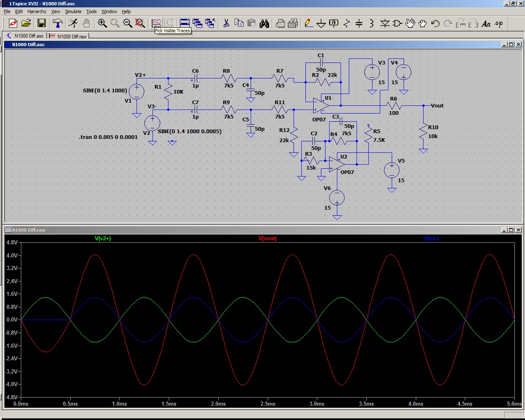
Task: Select the Capacitor component tool
Action: point(359,23)
